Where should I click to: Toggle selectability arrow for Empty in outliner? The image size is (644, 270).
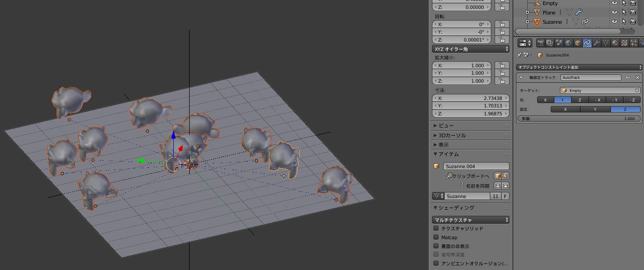click(624, 3)
